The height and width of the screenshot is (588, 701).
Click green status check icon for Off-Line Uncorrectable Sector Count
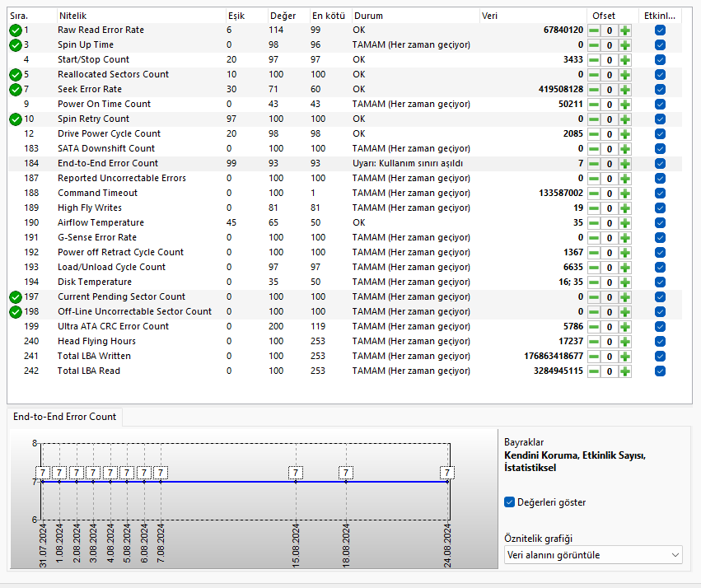click(x=16, y=312)
